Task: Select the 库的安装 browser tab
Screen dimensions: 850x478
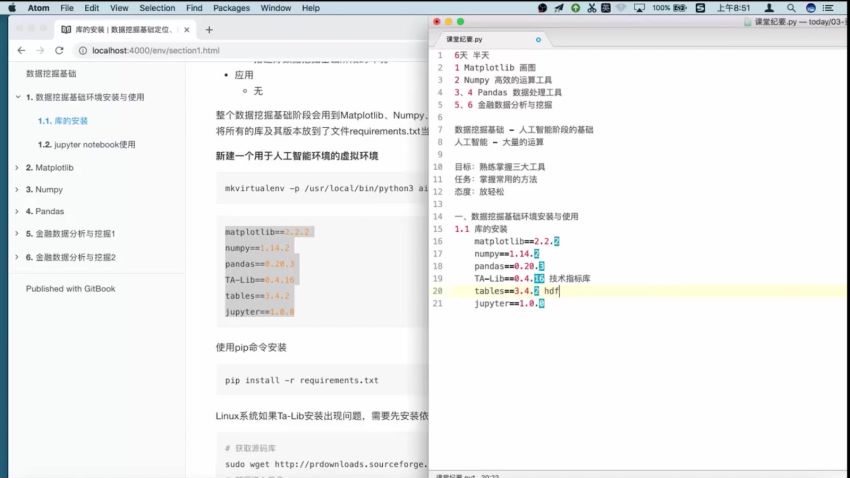Action: tap(125, 30)
